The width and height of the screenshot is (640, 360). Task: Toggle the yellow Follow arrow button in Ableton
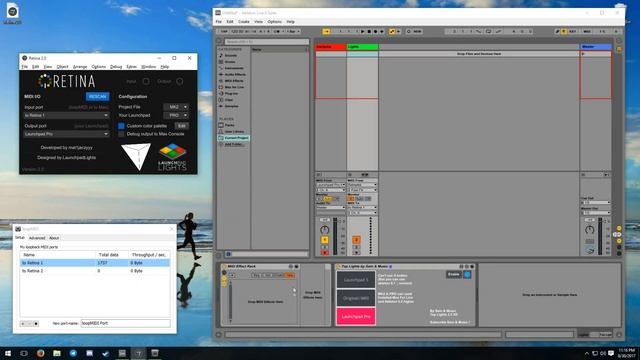[326, 31]
